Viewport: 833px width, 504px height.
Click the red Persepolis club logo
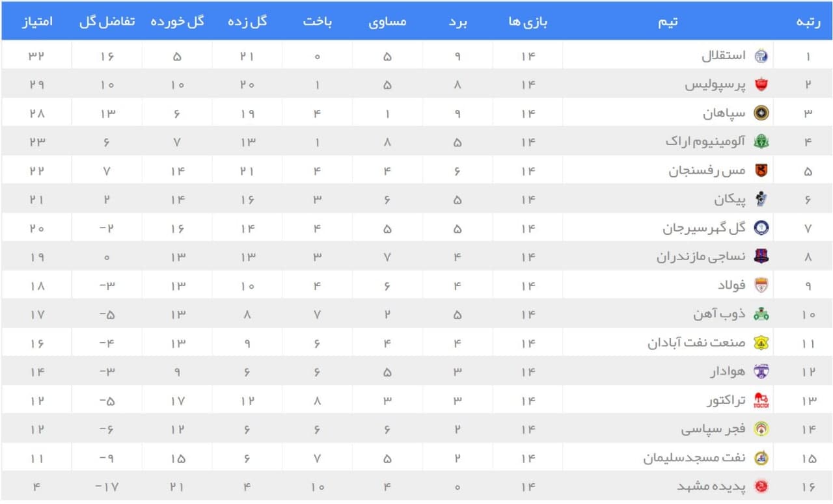761,85
